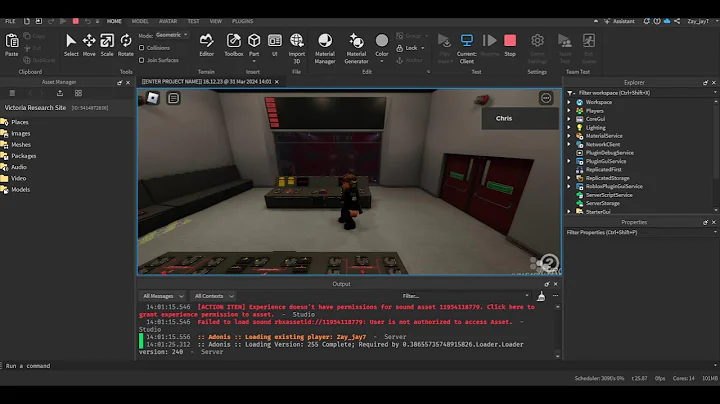
Task: Open Asset Manager hamburger menu
Action: click(x=12, y=93)
